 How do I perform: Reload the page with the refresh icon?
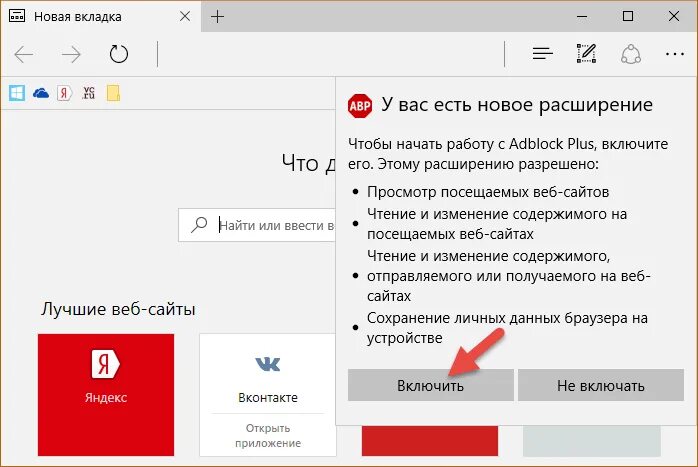(119, 54)
